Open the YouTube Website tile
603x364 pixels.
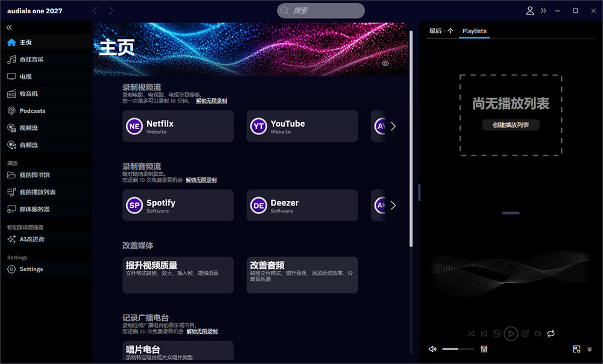click(x=302, y=126)
